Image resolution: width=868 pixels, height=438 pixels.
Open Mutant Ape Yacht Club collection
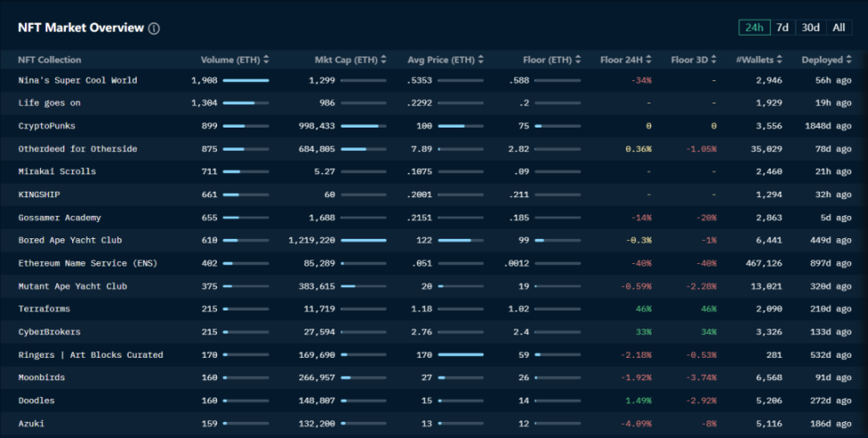tap(72, 286)
